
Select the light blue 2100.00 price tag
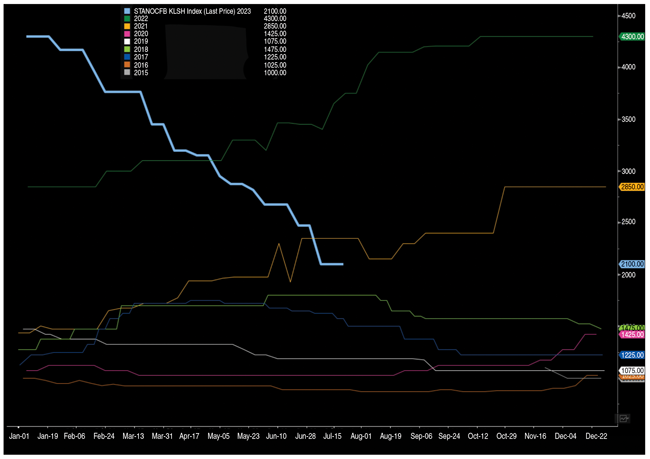631,264
